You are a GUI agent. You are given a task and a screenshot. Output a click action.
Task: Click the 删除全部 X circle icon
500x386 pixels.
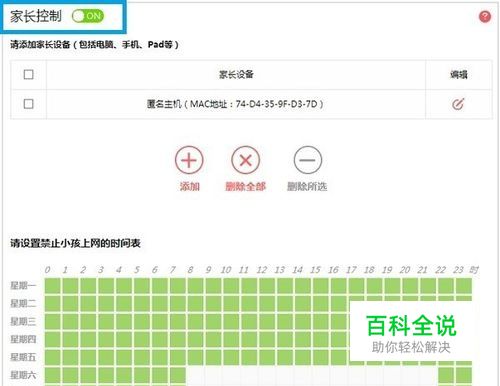point(246,160)
